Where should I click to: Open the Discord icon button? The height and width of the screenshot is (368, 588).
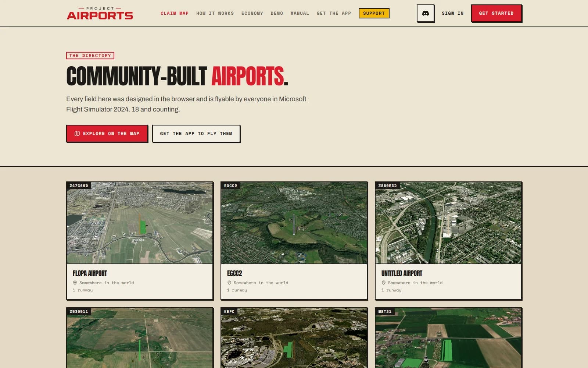tap(426, 13)
